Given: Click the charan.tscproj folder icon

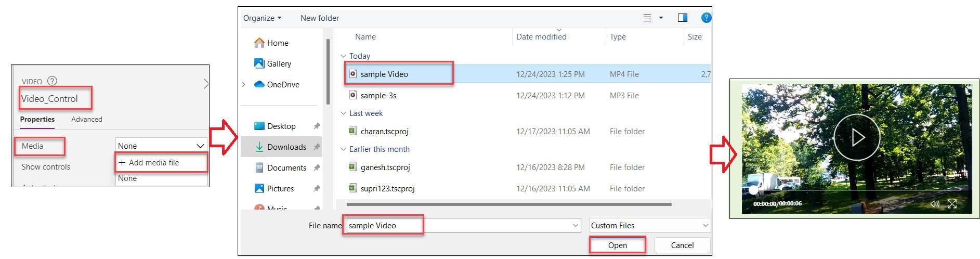Looking at the screenshot, I should point(353,131).
